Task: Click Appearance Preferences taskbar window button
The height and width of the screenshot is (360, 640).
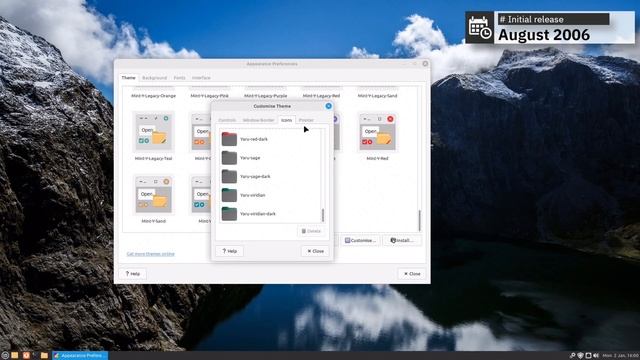Action: tap(80, 356)
